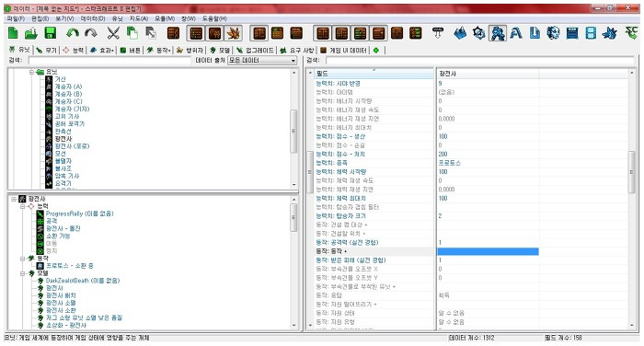Open Terrain module mountain icon
The height and width of the screenshot is (346, 644).
pyautogui.click(x=460, y=33)
